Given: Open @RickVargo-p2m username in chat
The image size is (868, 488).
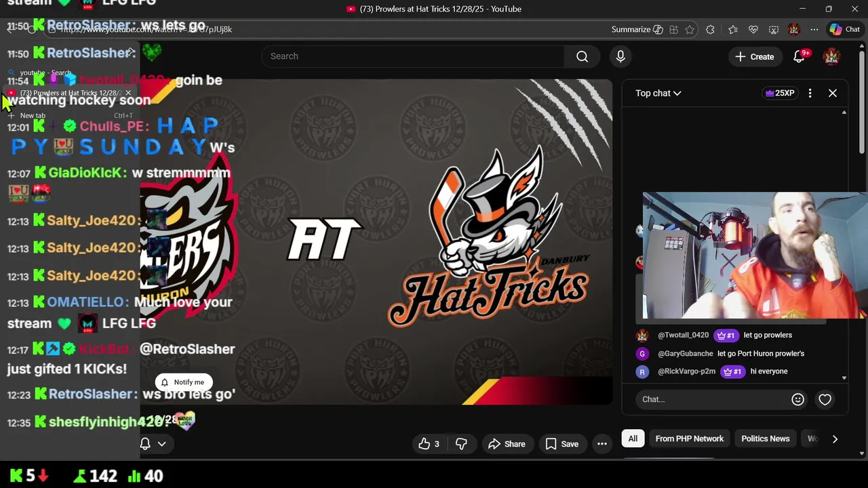Looking at the screenshot, I should tap(686, 371).
